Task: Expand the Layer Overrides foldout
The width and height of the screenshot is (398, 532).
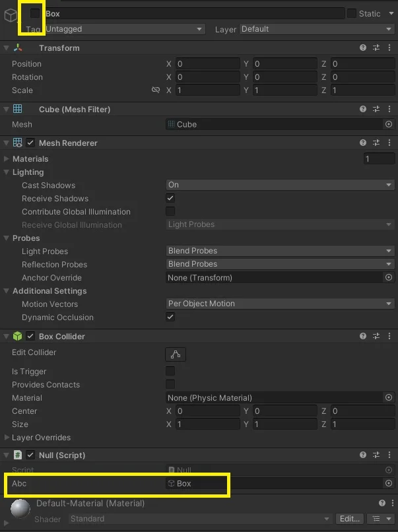Action: pos(6,438)
